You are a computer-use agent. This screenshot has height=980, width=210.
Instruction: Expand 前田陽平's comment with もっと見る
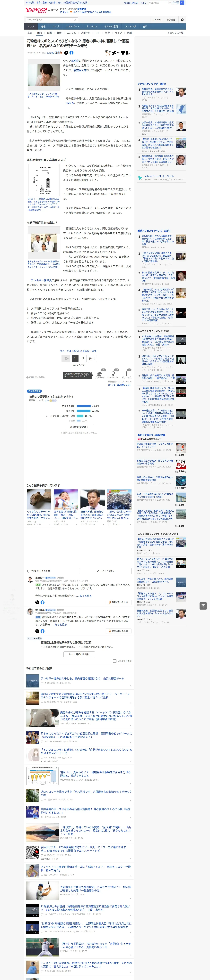pos(61,624)
